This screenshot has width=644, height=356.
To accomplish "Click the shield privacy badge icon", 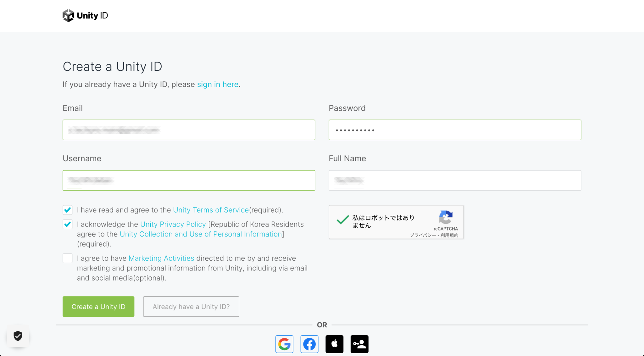I will (18, 336).
